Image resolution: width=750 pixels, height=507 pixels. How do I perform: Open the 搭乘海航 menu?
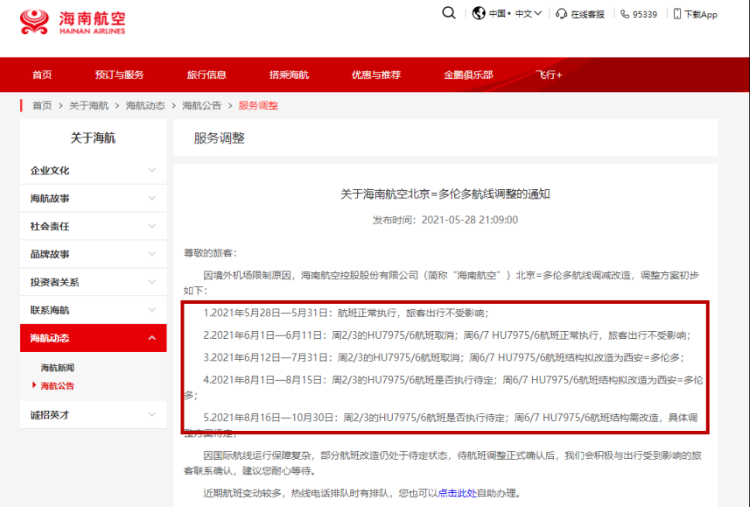289,75
